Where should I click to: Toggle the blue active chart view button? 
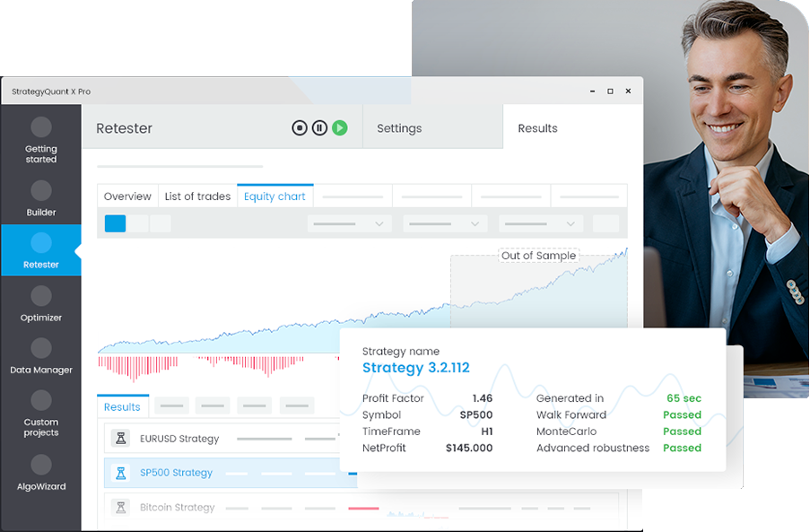coord(115,223)
